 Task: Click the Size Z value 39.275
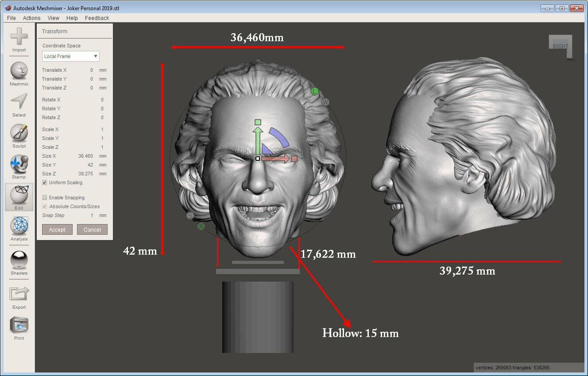click(x=85, y=174)
